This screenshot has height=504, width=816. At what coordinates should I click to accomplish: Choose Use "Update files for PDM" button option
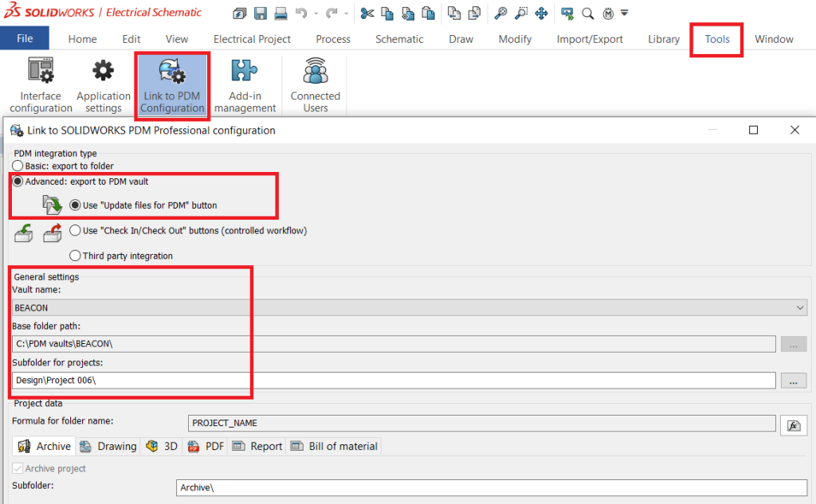(x=75, y=205)
